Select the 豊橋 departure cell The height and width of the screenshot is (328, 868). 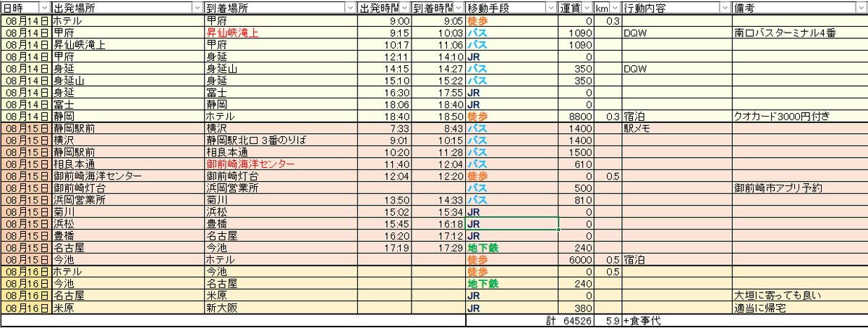pos(128,236)
